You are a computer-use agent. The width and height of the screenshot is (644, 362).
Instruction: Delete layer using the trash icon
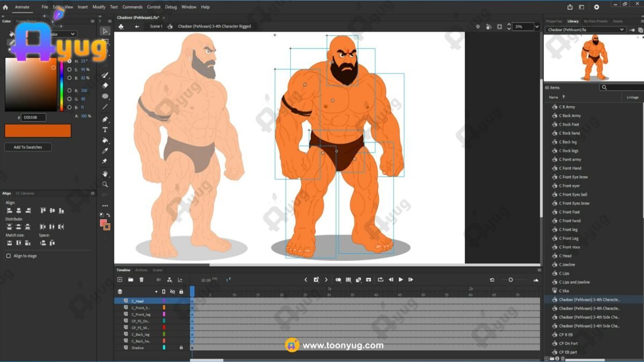(142, 279)
